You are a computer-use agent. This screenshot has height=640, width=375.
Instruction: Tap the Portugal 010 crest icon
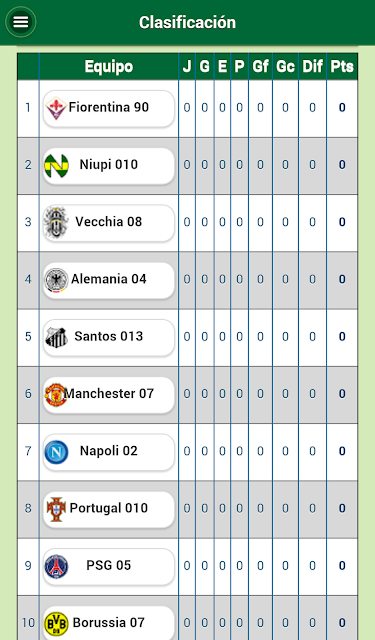[56, 509]
